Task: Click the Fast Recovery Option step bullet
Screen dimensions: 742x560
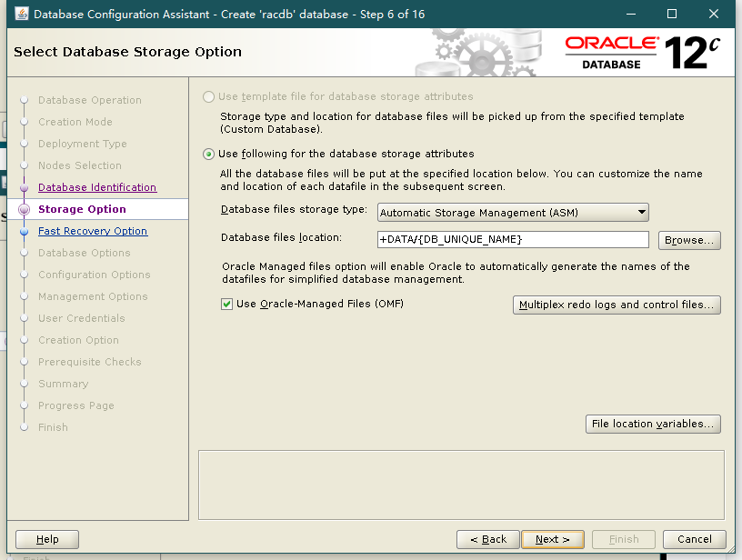Action: coord(25,231)
